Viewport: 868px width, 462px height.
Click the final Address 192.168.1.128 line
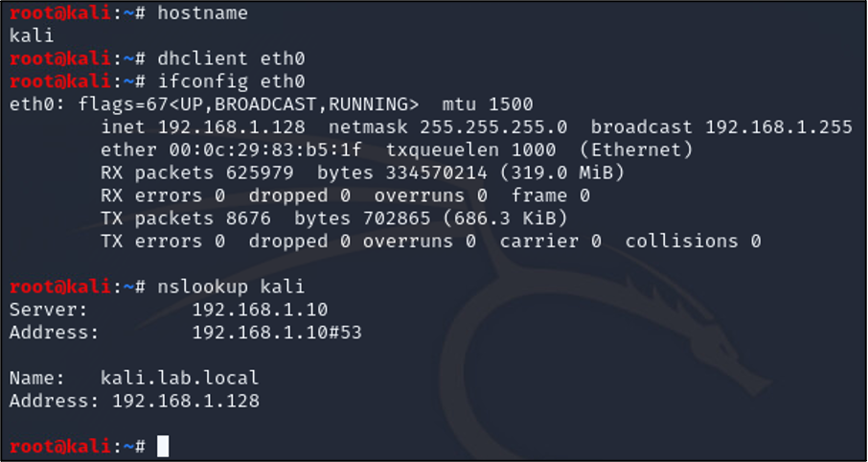(x=134, y=401)
